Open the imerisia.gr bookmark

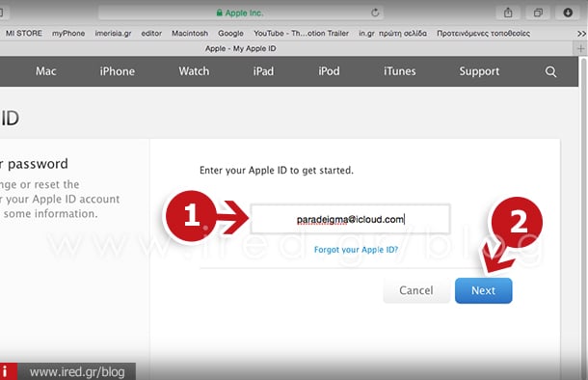pos(113,34)
